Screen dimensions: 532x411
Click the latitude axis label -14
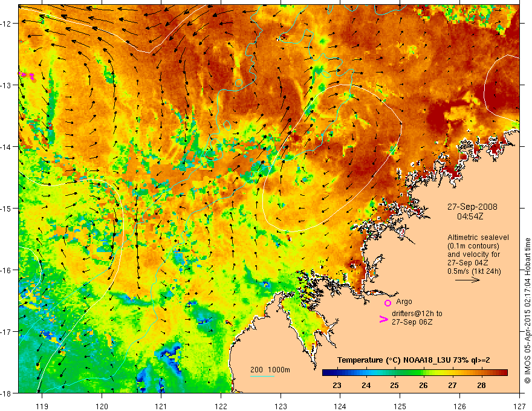click(7, 147)
